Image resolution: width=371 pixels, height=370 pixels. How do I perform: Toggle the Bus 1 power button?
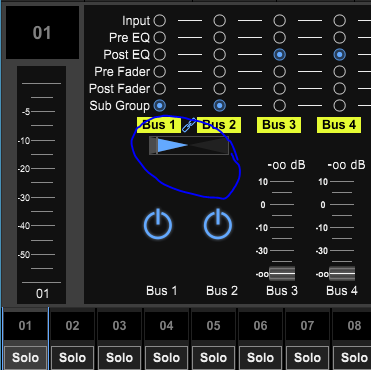(158, 225)
